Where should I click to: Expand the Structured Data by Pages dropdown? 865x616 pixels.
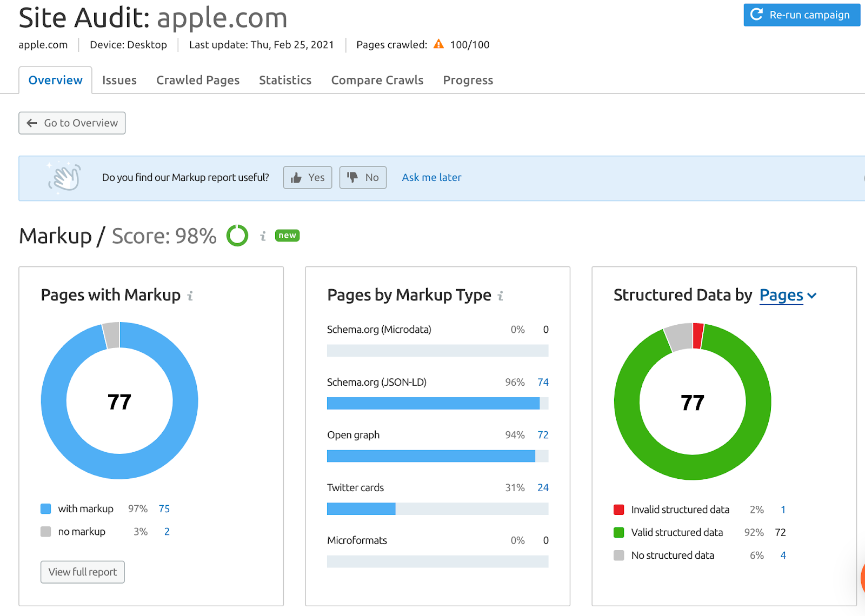pyautogui.click(x=788, y=295)
